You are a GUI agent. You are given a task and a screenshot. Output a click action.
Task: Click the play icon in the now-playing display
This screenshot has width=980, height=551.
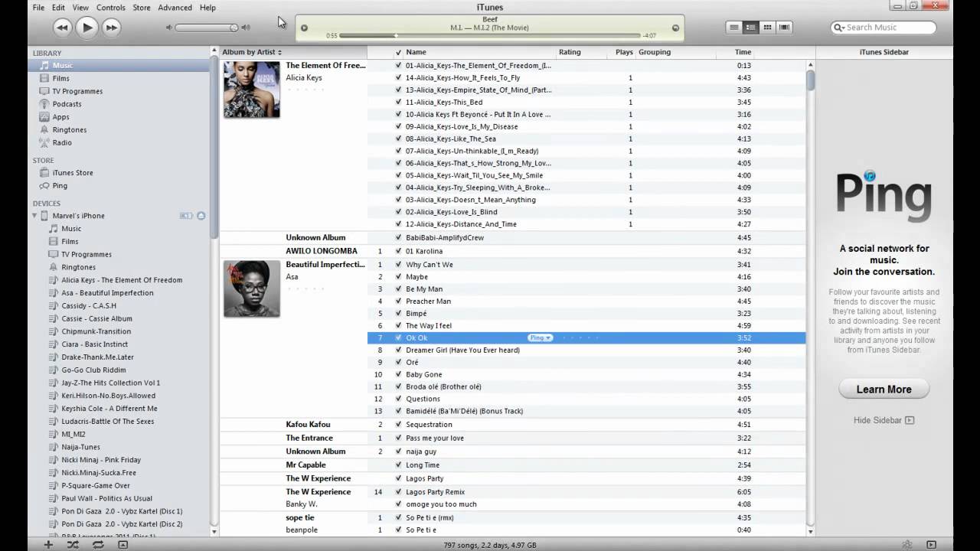point(304,28)
